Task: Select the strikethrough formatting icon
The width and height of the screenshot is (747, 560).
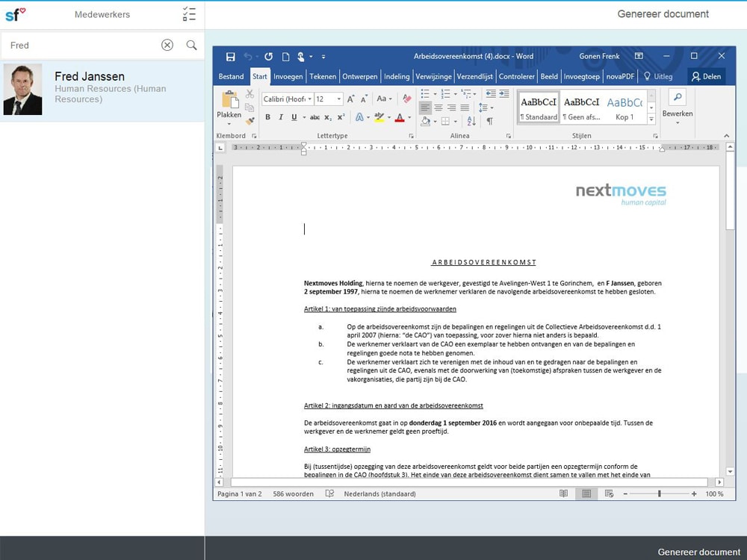Action: [x=315, y=116]
